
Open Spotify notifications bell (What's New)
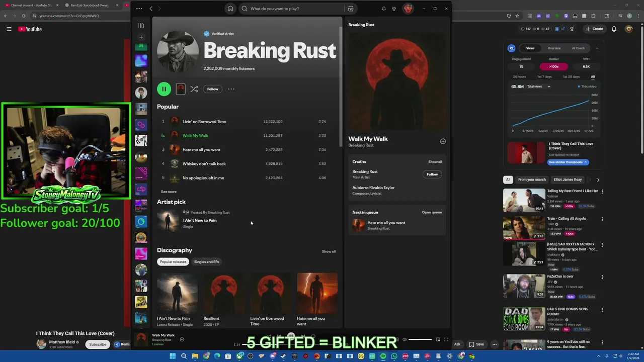pos(383,9)
